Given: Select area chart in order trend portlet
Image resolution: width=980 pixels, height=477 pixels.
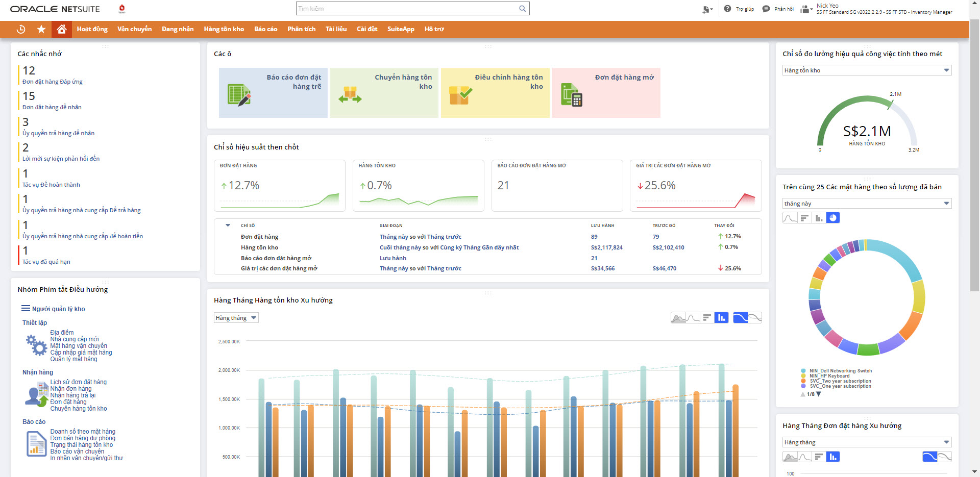Looking at the screenshot, I should click(x=790, y=457).
